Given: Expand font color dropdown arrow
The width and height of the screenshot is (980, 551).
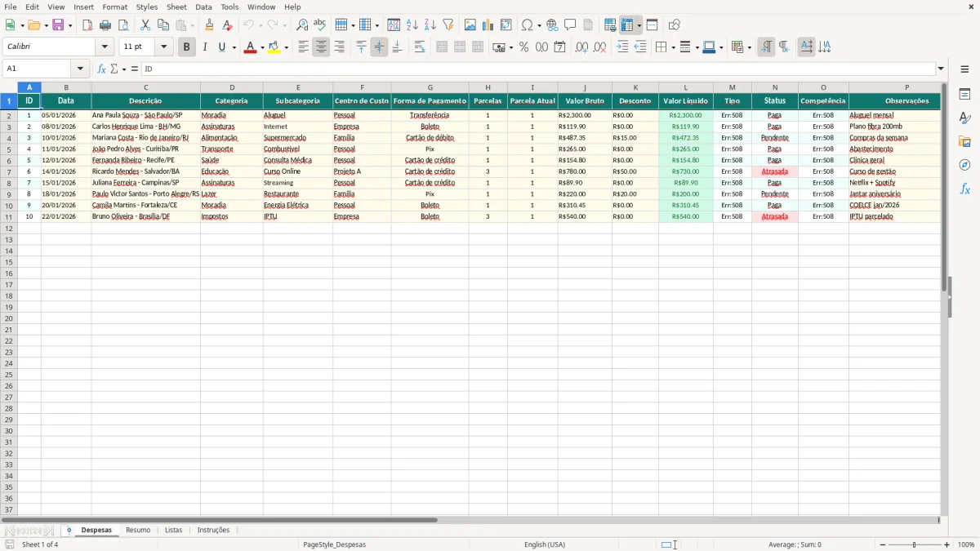Looking at the screenshot, I should (262, 47).
